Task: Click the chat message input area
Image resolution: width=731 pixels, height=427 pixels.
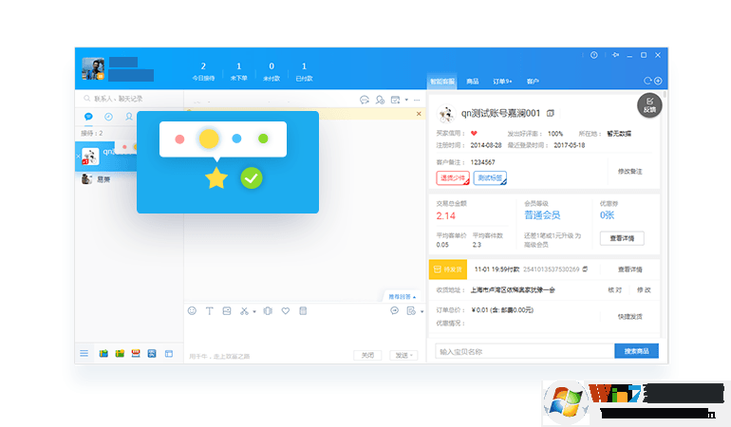Action: [x=305, y=333]
